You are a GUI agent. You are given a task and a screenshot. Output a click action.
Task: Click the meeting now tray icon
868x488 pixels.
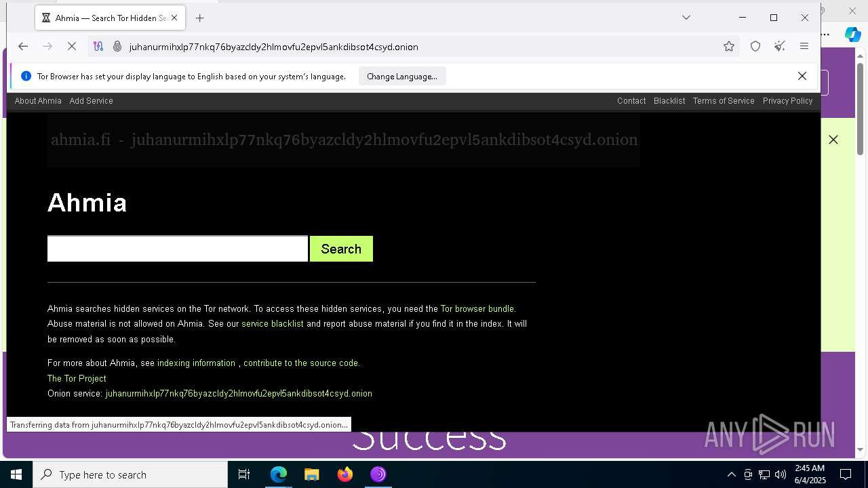[748, 474]
